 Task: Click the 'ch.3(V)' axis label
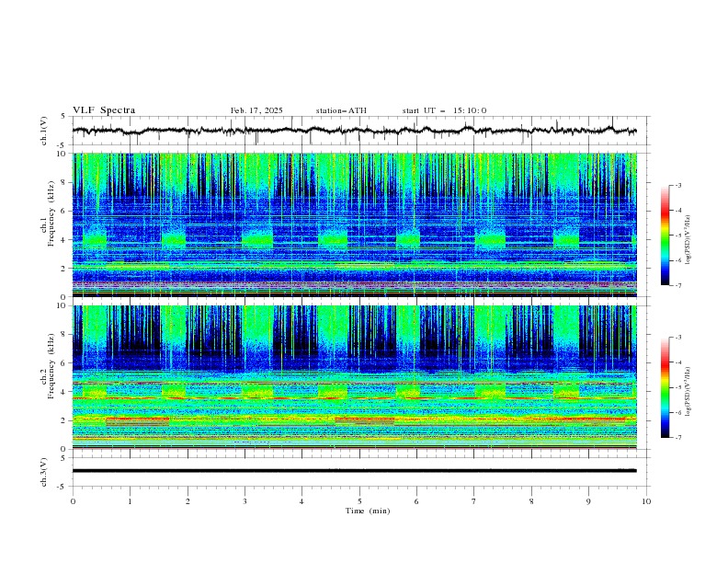pos(44,472)
